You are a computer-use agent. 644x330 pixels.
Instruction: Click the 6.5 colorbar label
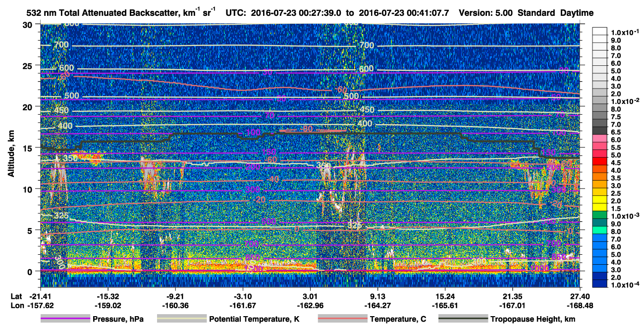pos(615,132)
